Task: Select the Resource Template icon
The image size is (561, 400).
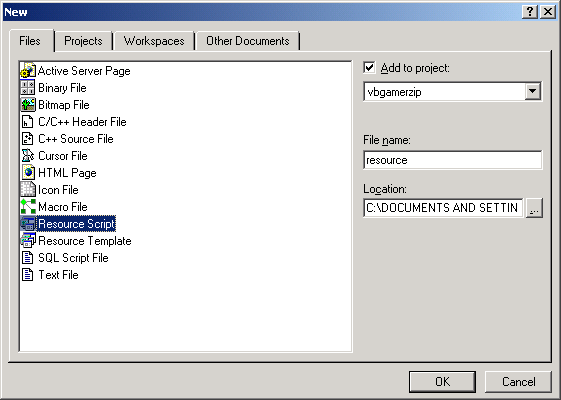Action: pos(28,241)
